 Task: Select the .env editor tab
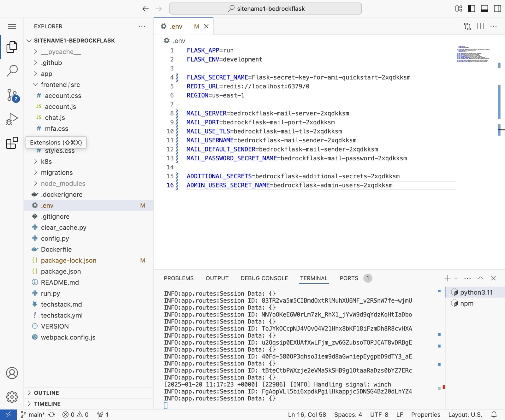(x=184, y=27)
